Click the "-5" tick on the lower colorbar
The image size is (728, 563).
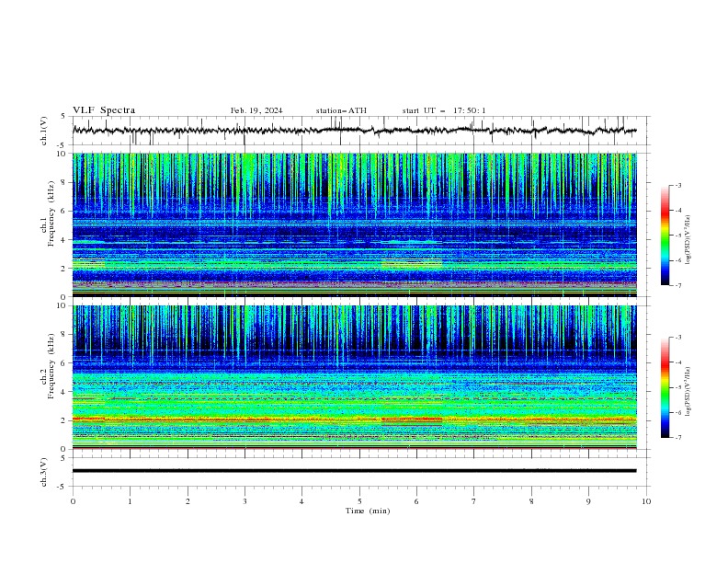(677, 387)
